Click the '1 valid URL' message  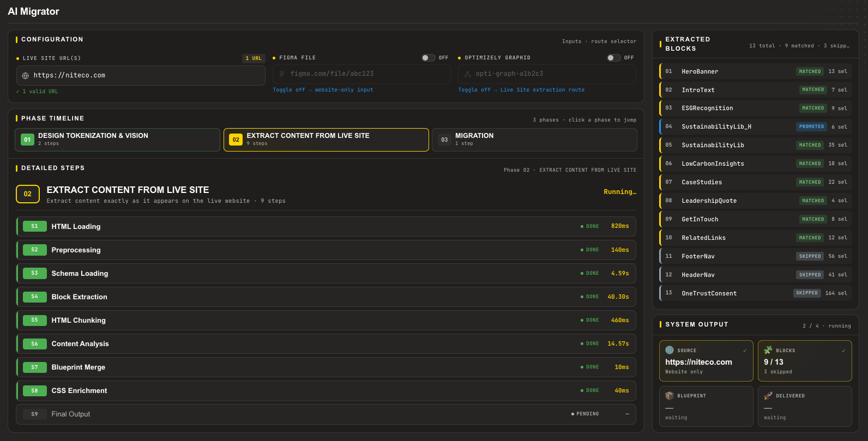point(37,92)
